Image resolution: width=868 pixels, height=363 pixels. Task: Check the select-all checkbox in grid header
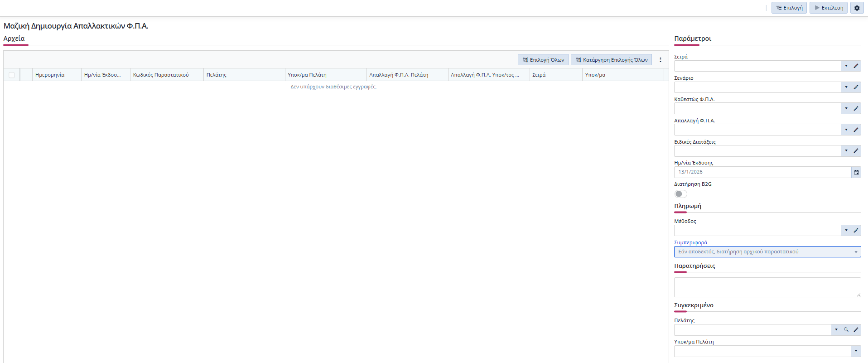(x=12, y=75)
